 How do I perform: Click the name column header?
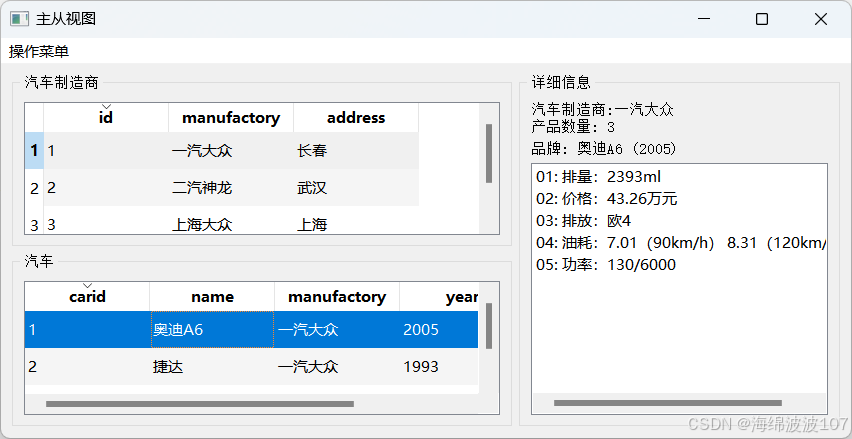212,297
